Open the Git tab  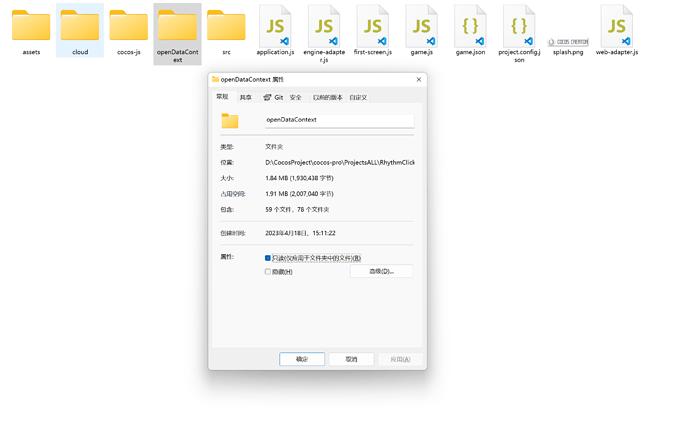click(x=273, y=97)
